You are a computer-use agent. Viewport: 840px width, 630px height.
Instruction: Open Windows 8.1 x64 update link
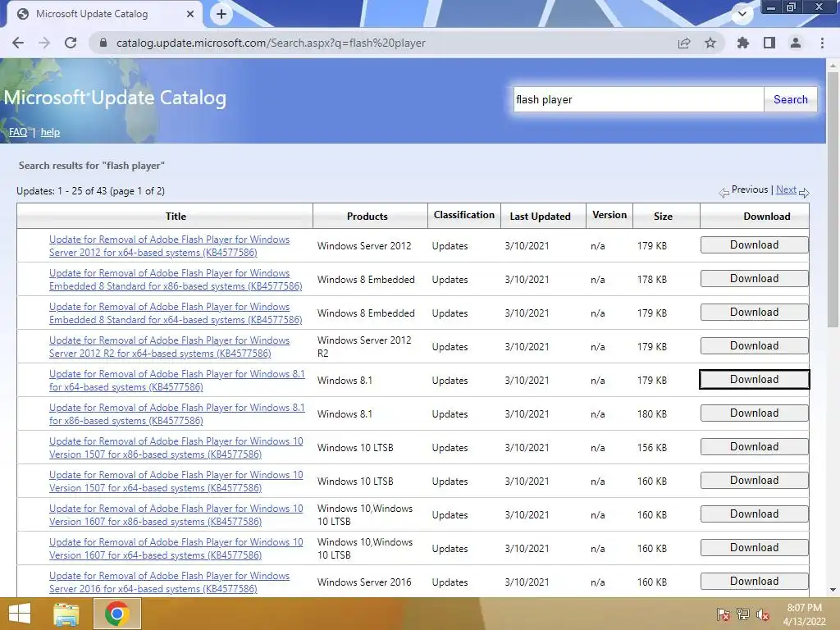[x=177, y=381]
